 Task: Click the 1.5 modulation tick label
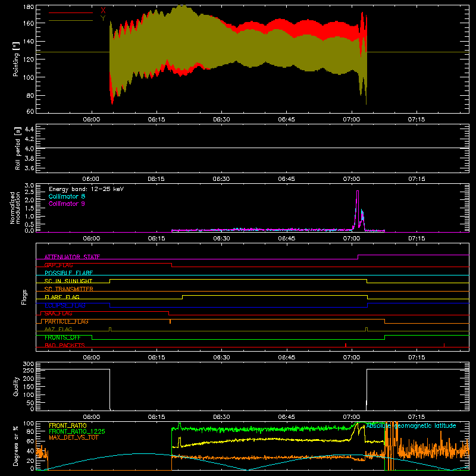(29, 208)
